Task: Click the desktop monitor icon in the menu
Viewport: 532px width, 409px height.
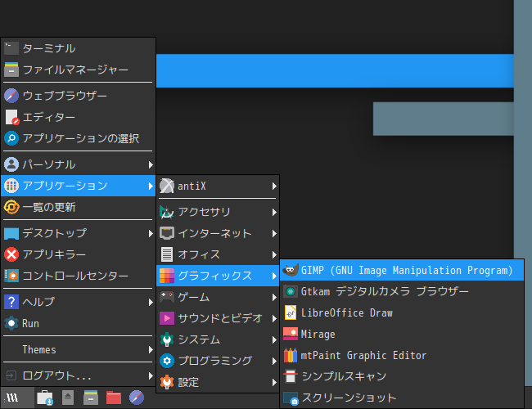Action: [11, 233]
